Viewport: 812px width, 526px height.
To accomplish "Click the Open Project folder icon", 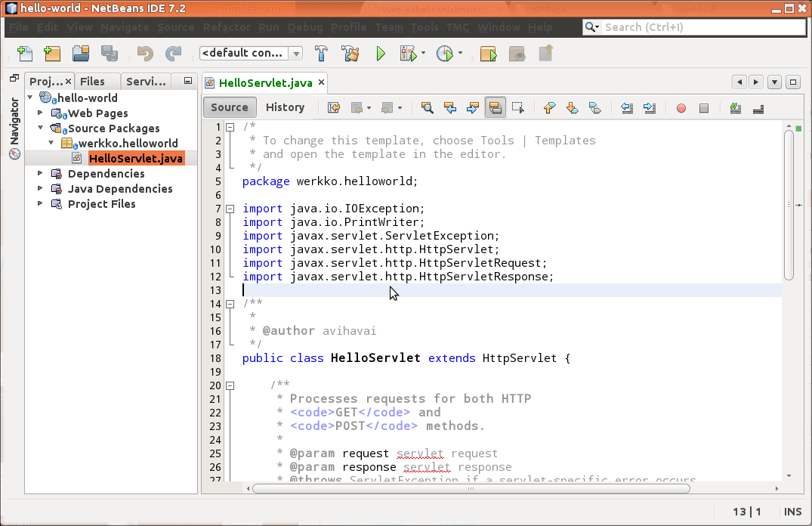I will coord(81,54).
